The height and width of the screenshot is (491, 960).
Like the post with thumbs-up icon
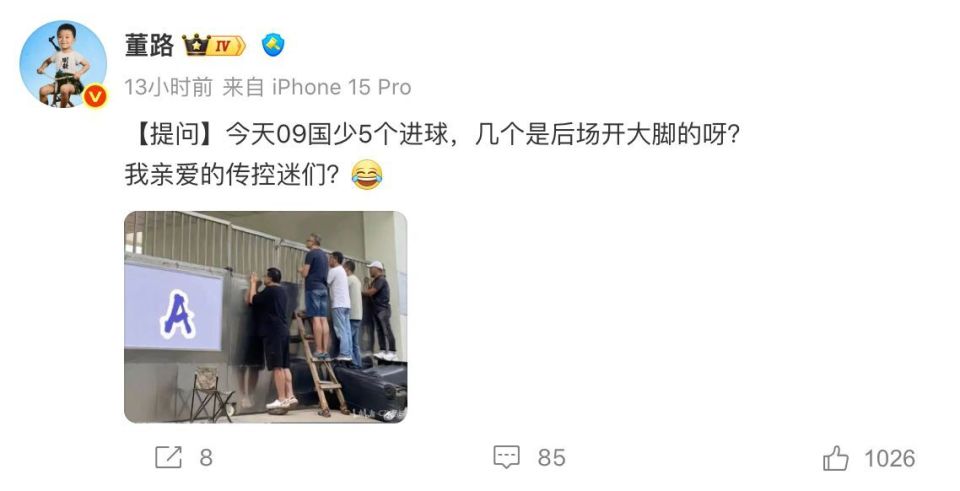[836, 457]
